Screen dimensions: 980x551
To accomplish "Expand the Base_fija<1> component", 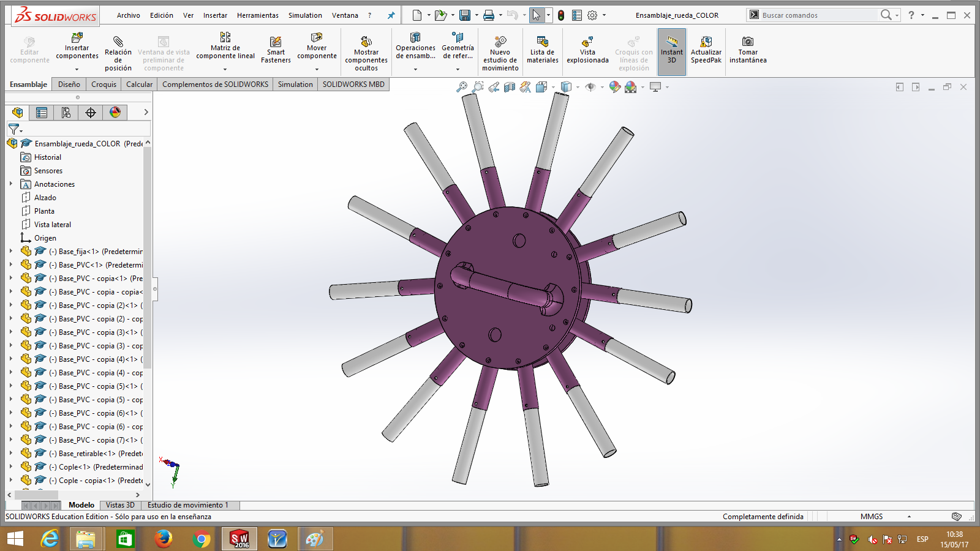I will coord(10,251).
